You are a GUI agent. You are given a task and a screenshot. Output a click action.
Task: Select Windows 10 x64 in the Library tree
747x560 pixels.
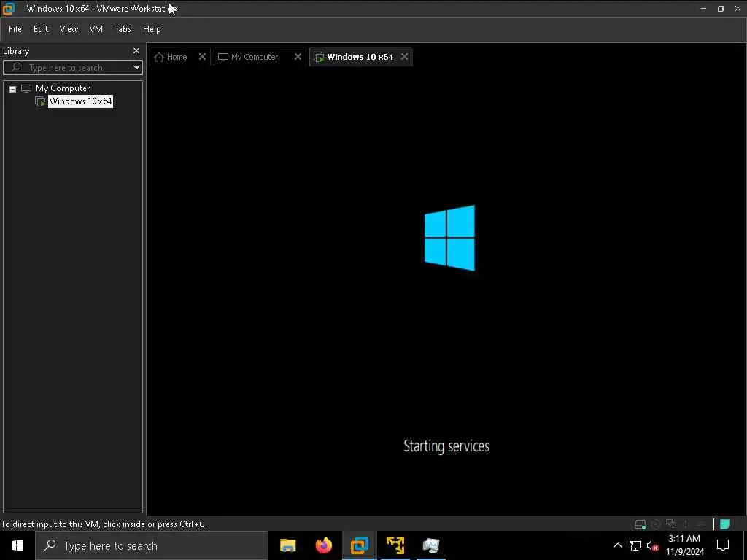tap(80, 101)
